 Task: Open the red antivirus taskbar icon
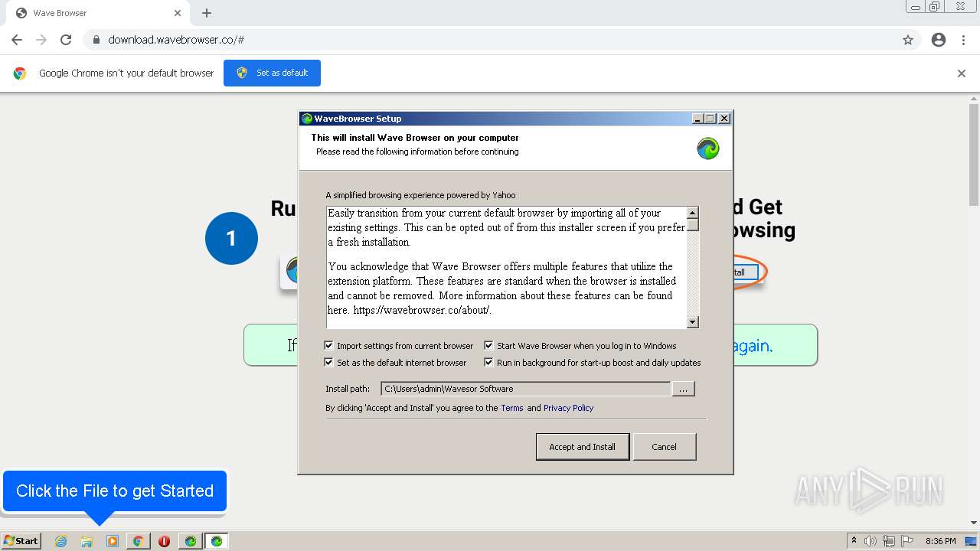(x=164, y=541)
